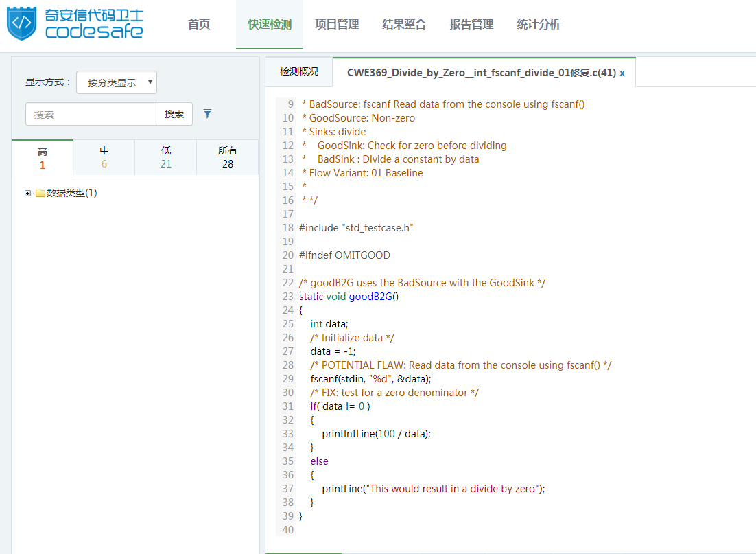Switch to medium severity 中 tab
The width and height of the screenshot is (756, 554).
coord(104,157)
